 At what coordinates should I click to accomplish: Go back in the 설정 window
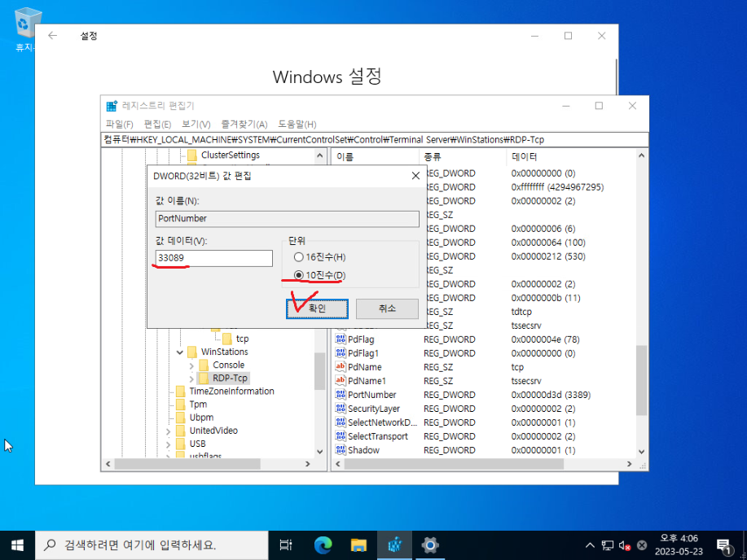click(x=52, y=36)
